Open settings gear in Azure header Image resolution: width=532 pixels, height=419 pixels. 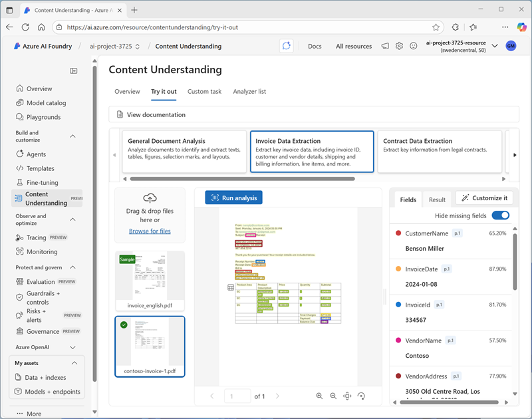pyautogui.click(x=399, y=46)
